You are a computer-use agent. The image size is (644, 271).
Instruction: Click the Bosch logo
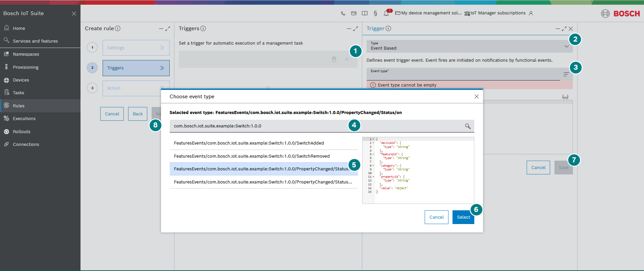click(x=621, y=13)
